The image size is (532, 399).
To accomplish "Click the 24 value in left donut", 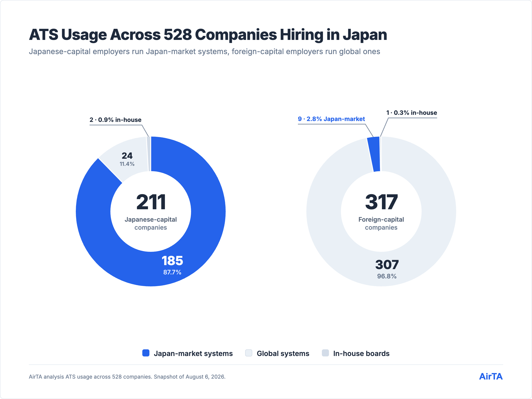I will [127, 156].
